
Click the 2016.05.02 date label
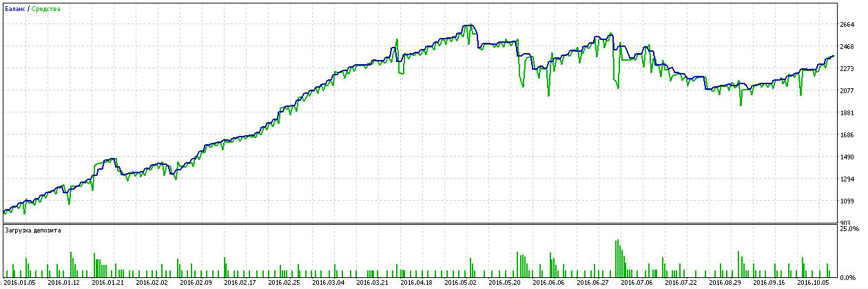(460, 282)
